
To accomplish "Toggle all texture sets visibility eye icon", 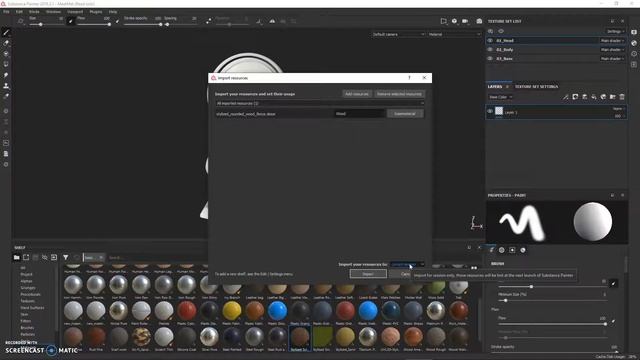I will [x=501, y=31].
